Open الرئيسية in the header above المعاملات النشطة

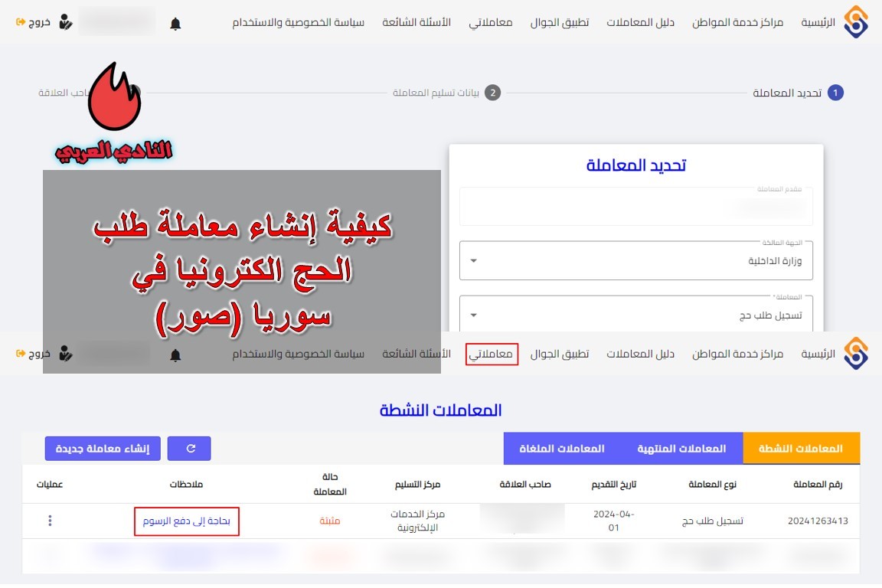(818, 354)
